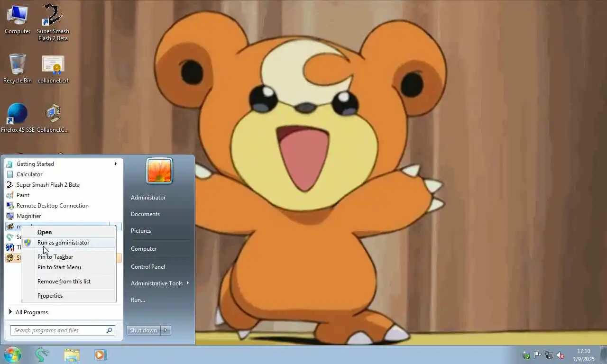Open Pictures from the Start menu
This screenshot has height=364, width=607.
[141, 231]
